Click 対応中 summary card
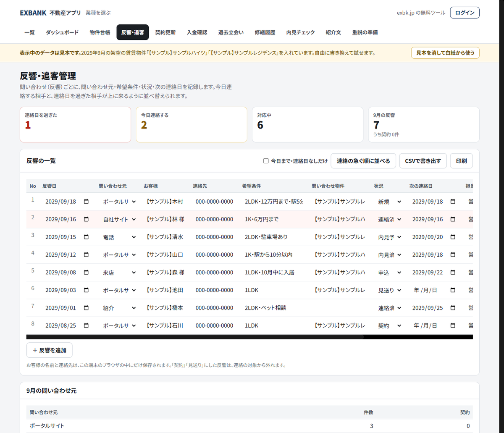Image resolution: width=504 pixels, height=433 pixels. coord(307,124)
